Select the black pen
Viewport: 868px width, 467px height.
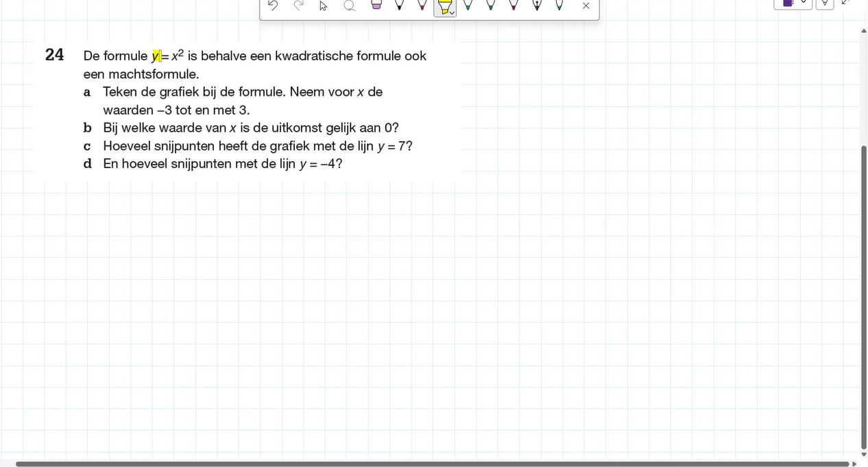coord(399,5)
